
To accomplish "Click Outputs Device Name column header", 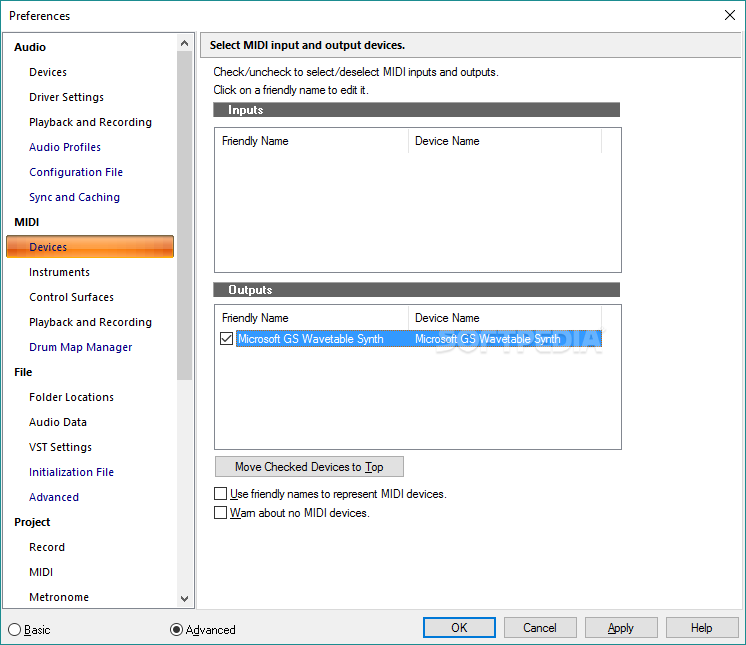I will coord(505,318).
